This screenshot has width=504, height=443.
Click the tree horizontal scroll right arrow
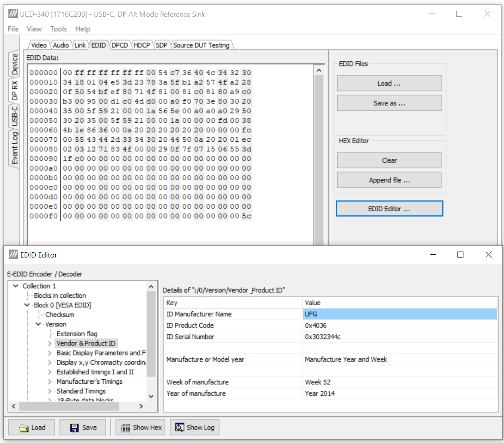pos(141,406)
